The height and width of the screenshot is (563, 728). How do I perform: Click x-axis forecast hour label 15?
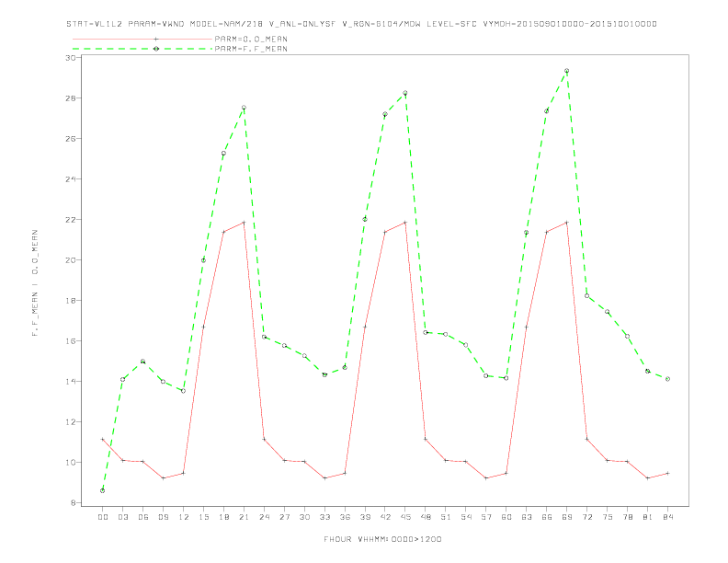(x=203, y=517)
